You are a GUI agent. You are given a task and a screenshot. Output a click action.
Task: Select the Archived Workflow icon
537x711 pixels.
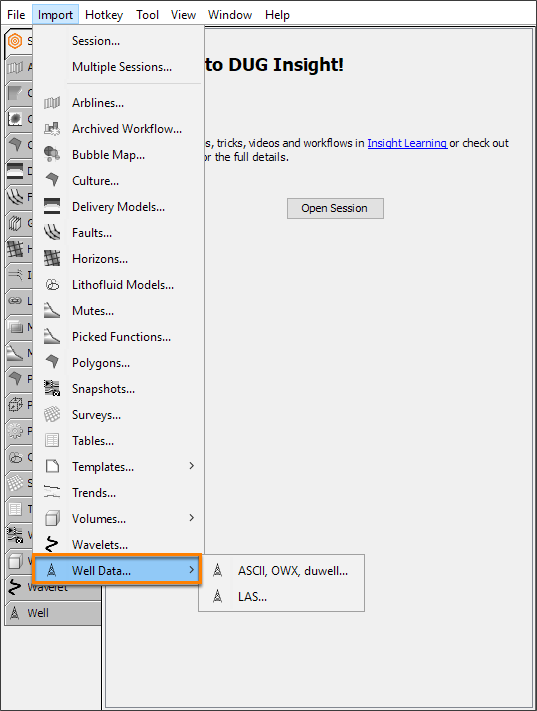(52, 129)
